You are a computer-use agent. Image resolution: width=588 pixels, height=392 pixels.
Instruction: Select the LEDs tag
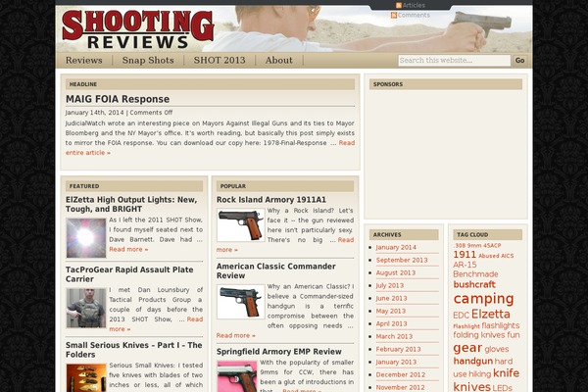[x=502, y=388]
